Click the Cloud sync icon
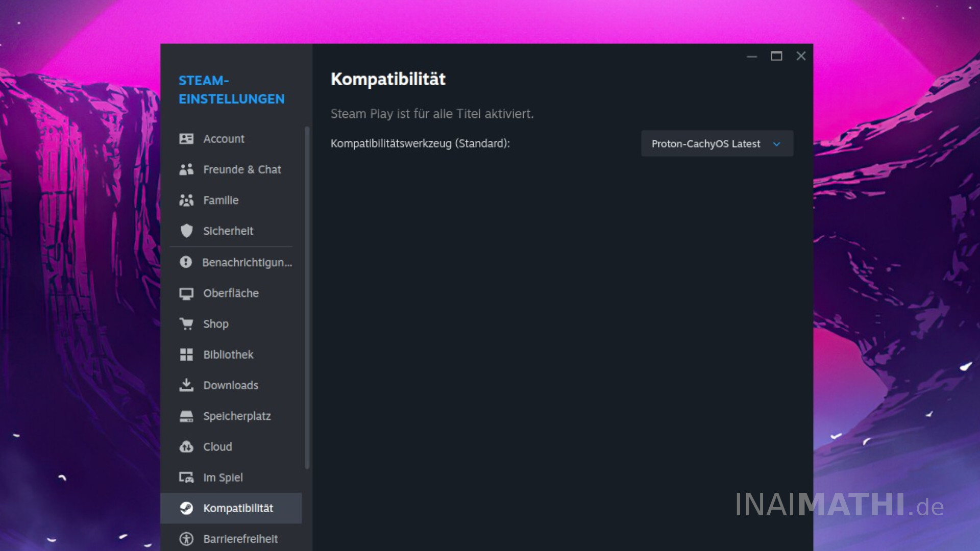The width and height of the screenshot is (980, 551). tap(186, 447)
